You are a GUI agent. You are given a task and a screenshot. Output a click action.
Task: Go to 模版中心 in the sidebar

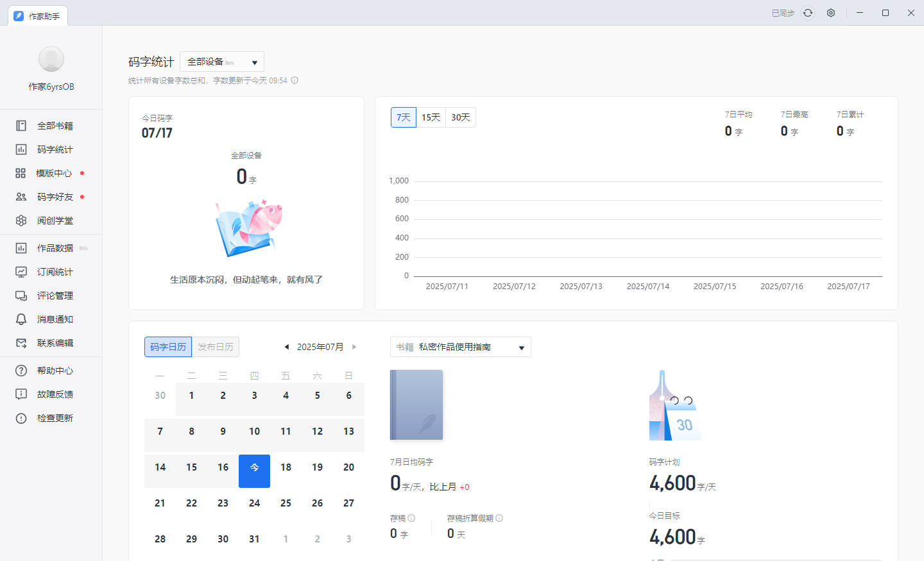pos(54,173)
